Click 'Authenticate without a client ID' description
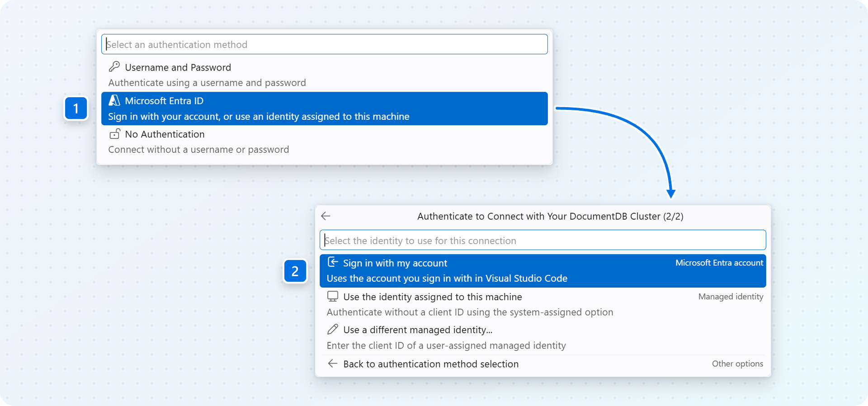This screenshot has width=868, height=406. [x=470, y=312]
